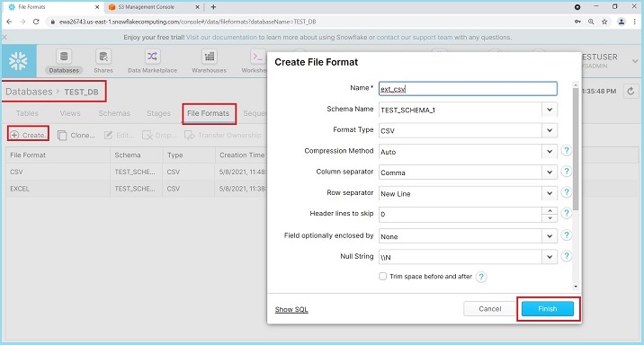This screenshot has height=345, width=644.
Task: Expand the Schema Name dropdown
Action: coord(550,110)
